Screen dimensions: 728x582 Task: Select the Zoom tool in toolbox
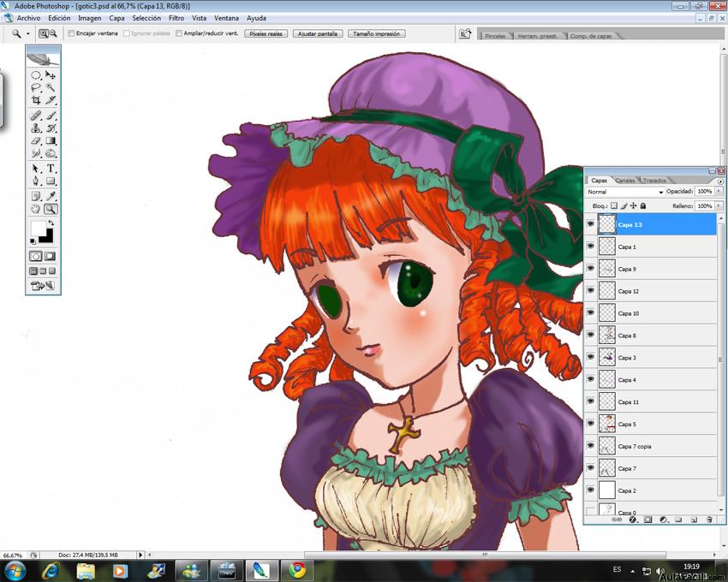51,209
